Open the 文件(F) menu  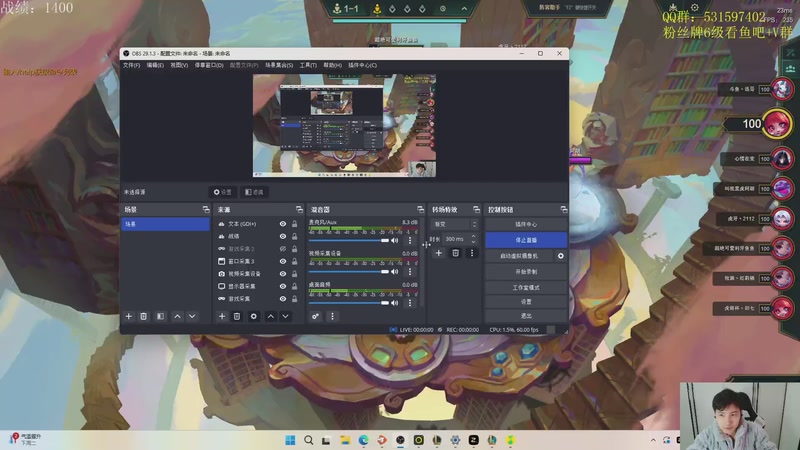coord(131,65)
